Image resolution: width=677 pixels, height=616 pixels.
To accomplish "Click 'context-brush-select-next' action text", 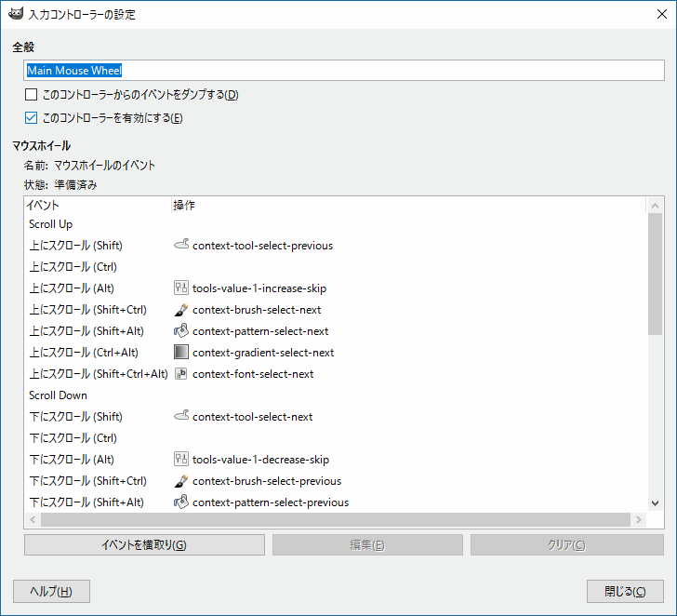I will point(257,310).
